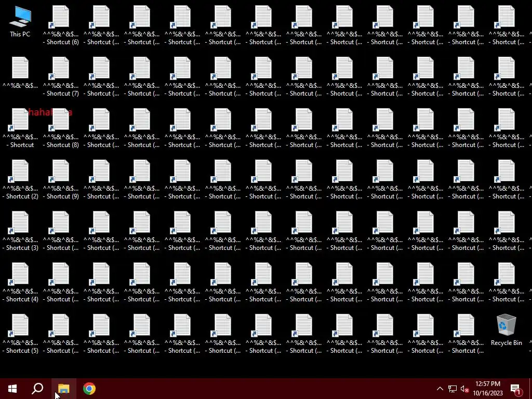Click the muted volume tray icon

pos(465,389)
